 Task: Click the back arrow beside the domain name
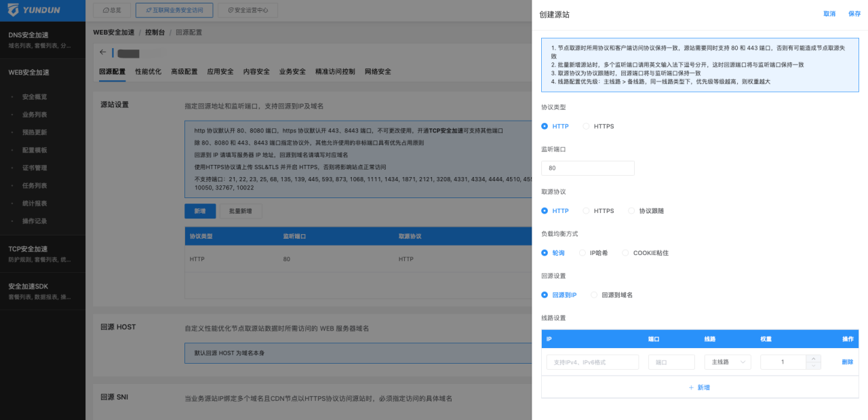click(x=103, y=52)
